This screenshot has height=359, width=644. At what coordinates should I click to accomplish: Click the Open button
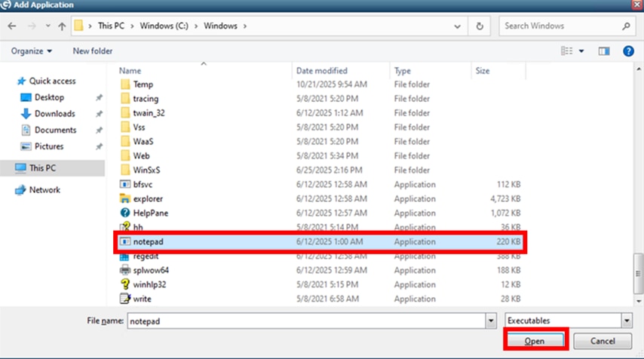(x=535, y=342)
